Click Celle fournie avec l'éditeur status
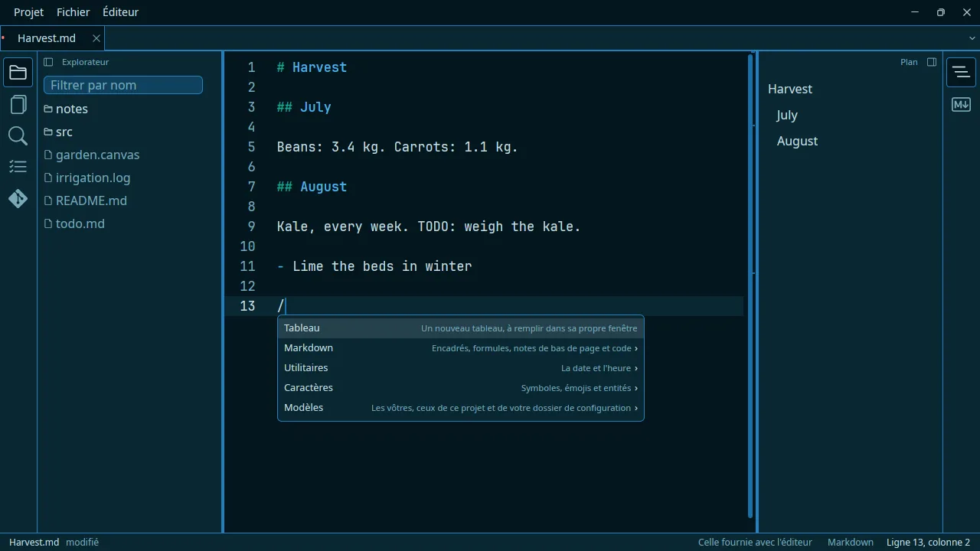Viewport: 980px width, 551px height. (755, 542)
